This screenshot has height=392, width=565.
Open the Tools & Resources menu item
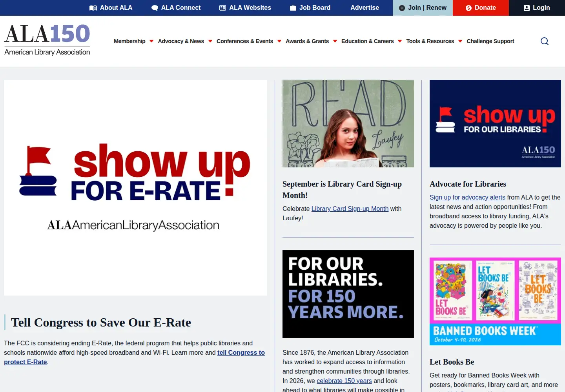point(430,41)
